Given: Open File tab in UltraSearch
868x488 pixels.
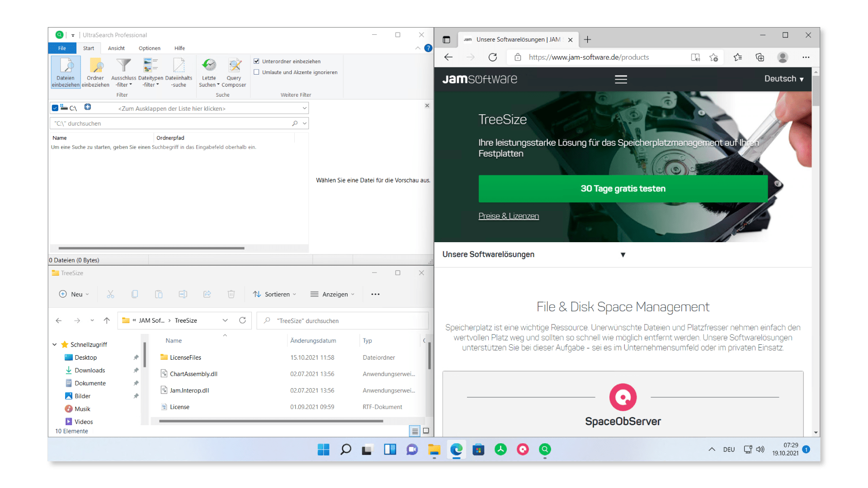Looking at the screenshot, I should [62, 48].
